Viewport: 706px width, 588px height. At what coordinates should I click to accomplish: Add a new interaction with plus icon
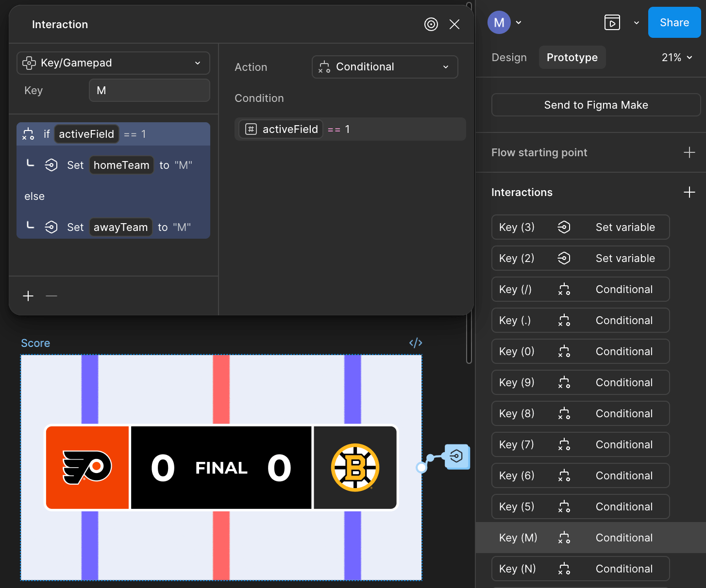pos(689,192)
